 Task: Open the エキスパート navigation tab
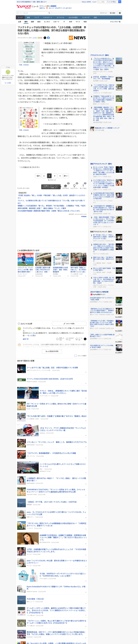pos(48,17)
